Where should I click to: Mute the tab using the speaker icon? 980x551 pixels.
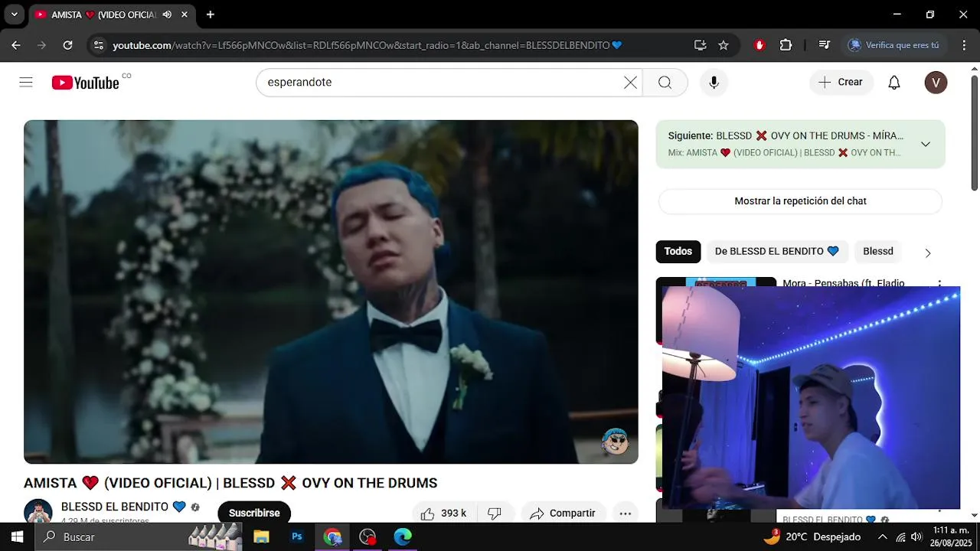click(167, 15)
